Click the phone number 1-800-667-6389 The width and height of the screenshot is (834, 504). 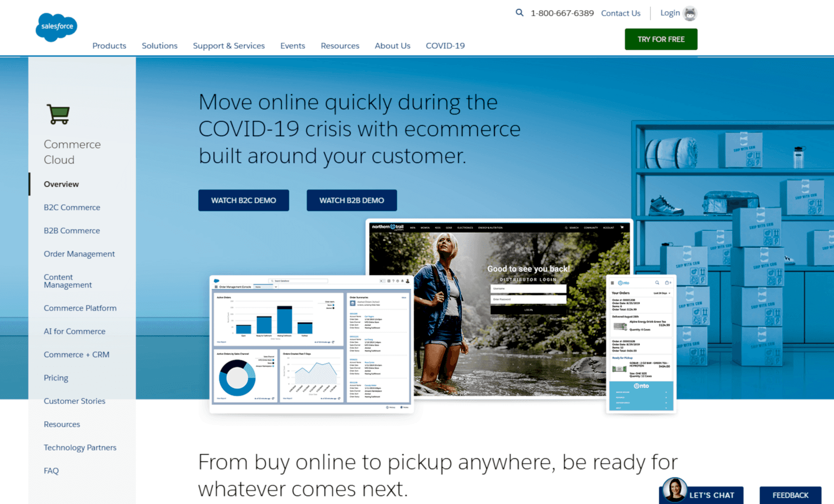coord(562,13)
